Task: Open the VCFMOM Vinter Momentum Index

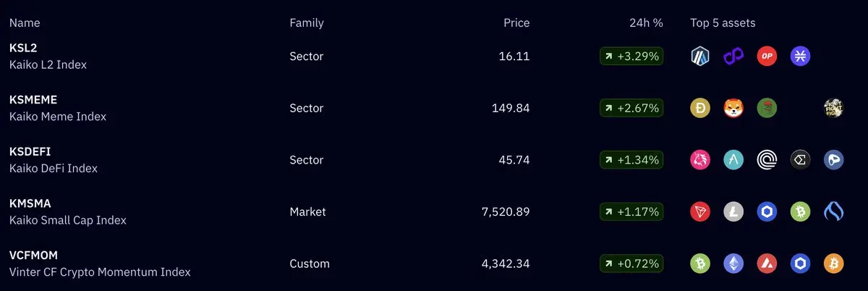Action: coord(100,263)
